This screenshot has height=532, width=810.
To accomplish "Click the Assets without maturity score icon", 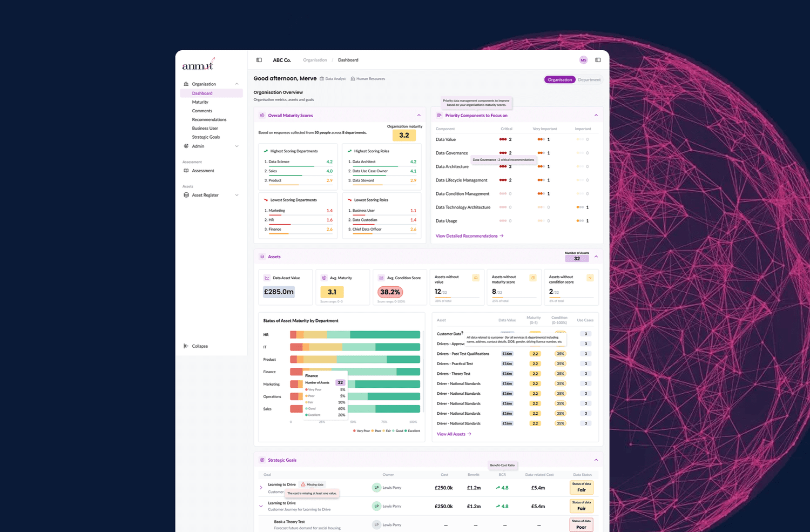I will pyautogui.click(x=533, y=278).
